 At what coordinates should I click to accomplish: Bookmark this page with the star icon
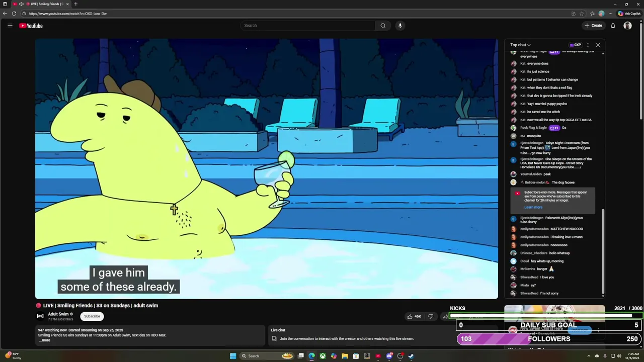(582, 14)
